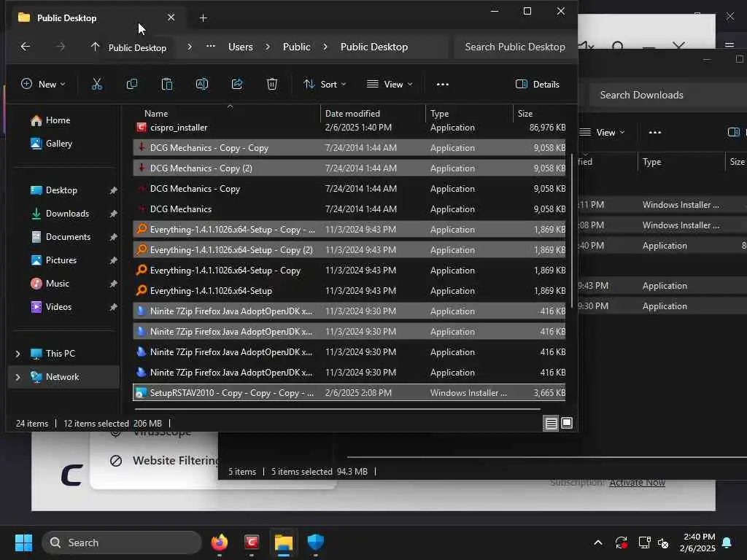Switch to large thumbnails view layout

(567, 424)
